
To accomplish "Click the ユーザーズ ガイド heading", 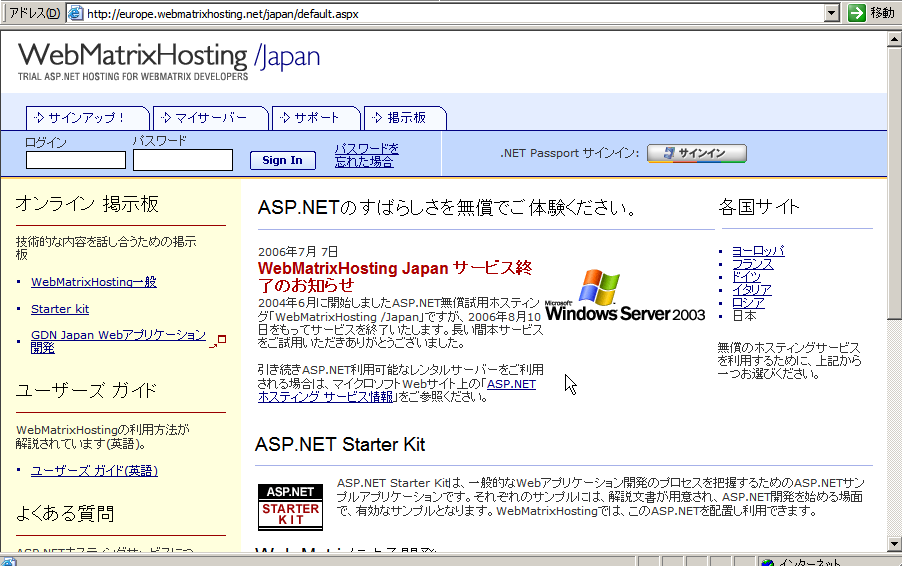I will (86, 391).
